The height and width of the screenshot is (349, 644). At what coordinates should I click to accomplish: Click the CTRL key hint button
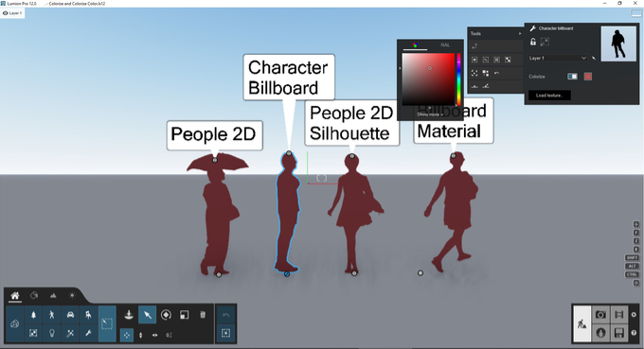(632, 274)
